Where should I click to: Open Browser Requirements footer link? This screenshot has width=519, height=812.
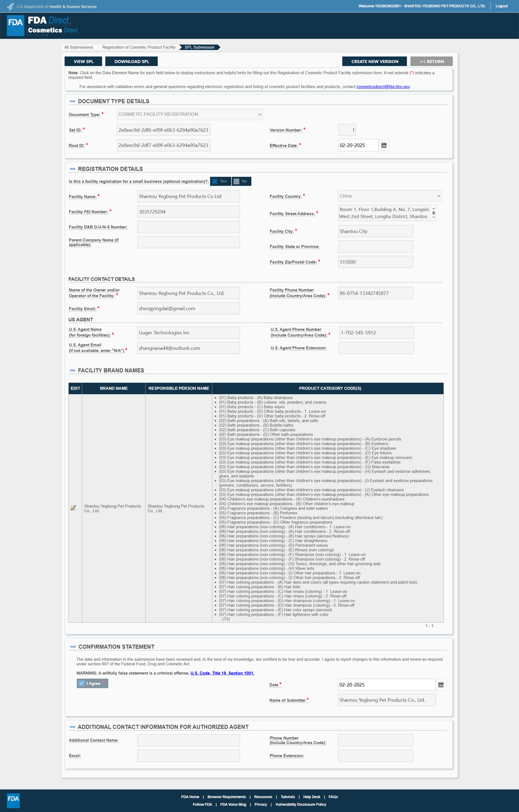coord(227,797)
